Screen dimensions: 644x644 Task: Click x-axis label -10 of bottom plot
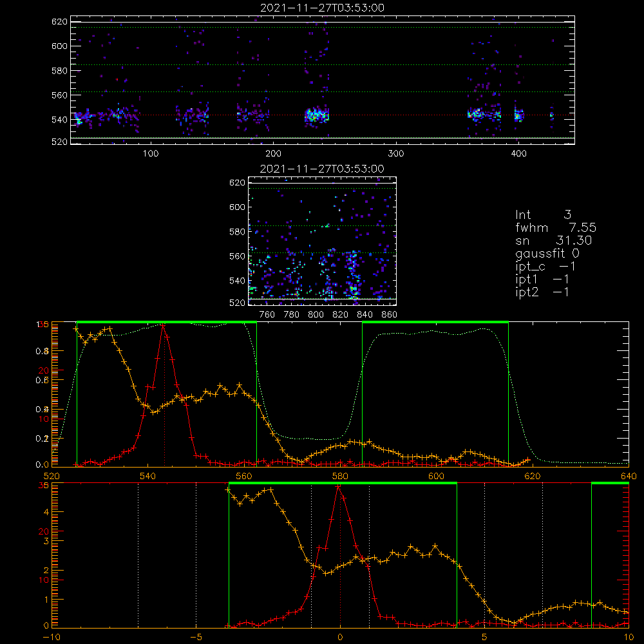point(52,637)
